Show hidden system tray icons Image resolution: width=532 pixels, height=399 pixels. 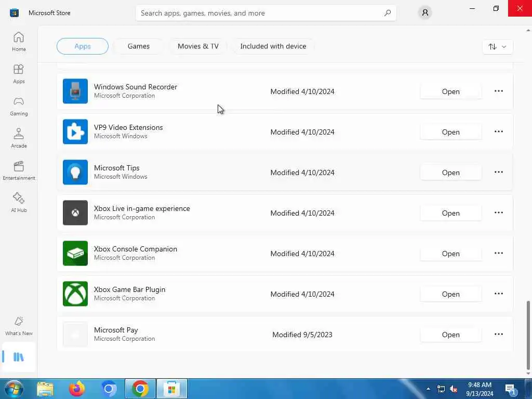(x=428, y=389)
